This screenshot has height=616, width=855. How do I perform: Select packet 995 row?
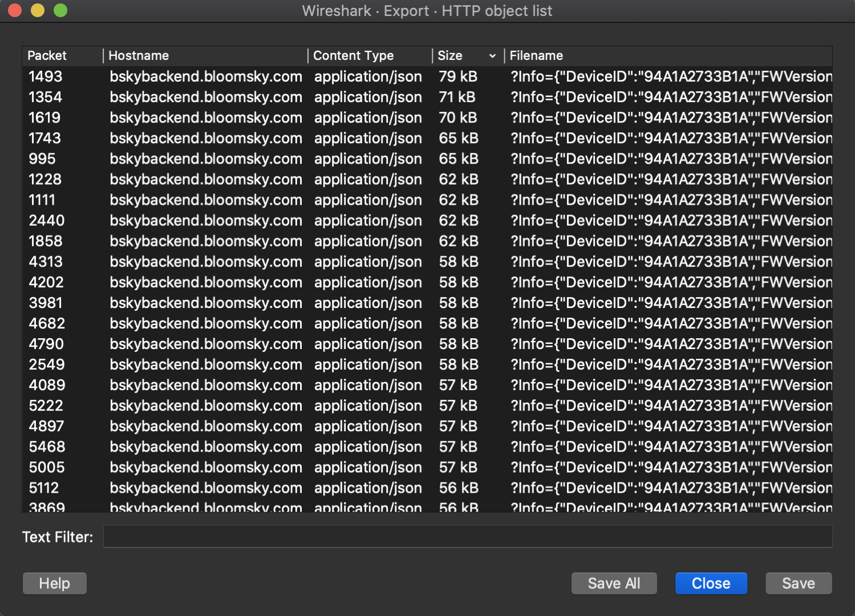pyautogui.click(x=428, y=159)
